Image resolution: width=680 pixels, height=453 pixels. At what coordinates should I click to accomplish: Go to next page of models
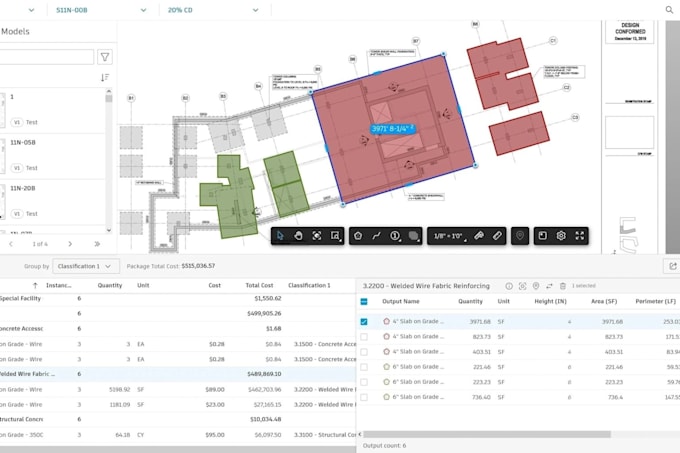click(70, 244)
